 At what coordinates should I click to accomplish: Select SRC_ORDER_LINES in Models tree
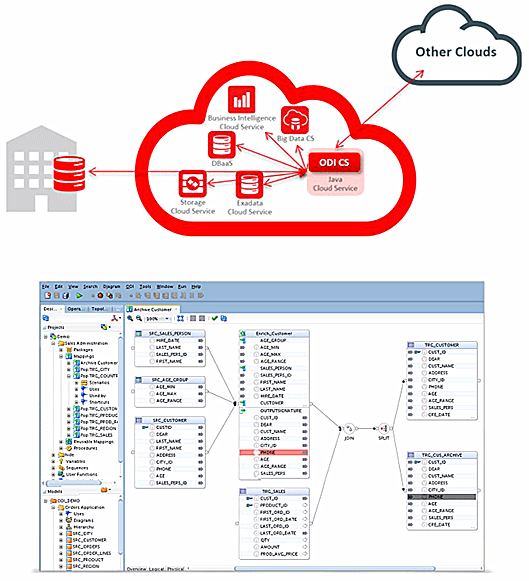pyautogui.click(x=92, y=553)
